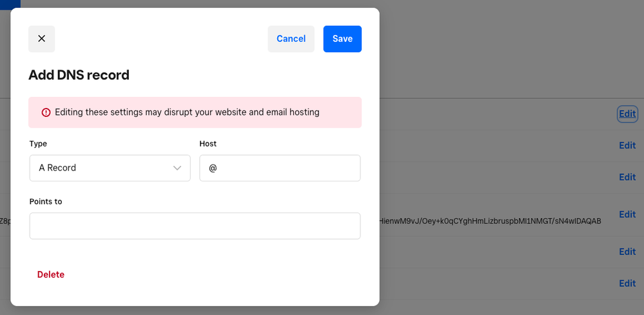Save the DNS record
Image resolution: width=644 pixels, height=315 pixels.
tap(342, 39)
